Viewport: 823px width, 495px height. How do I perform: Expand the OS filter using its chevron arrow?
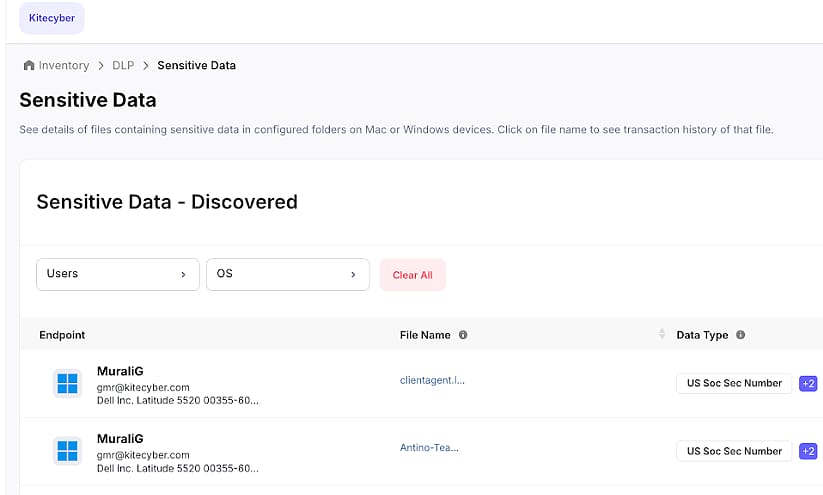tap(353, 275)
